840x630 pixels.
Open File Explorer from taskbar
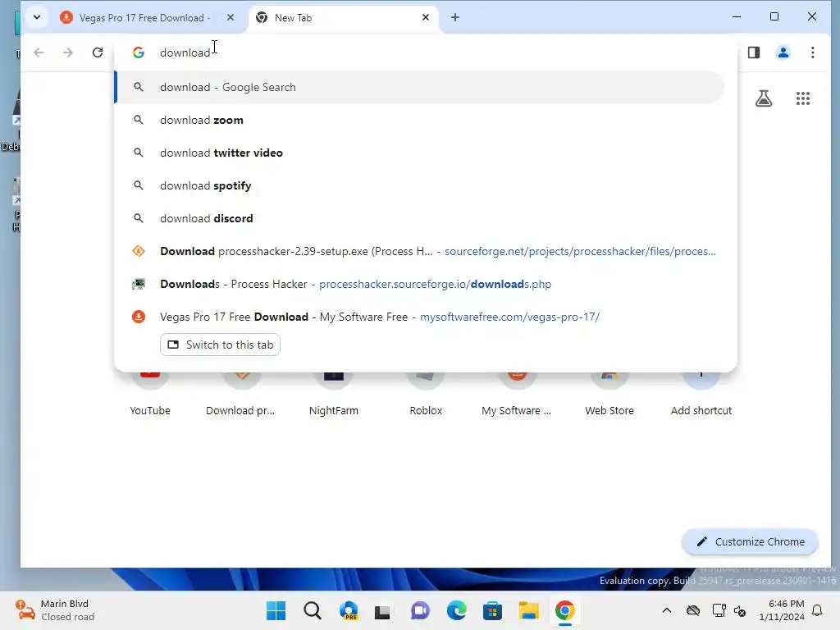click(529, 610)
